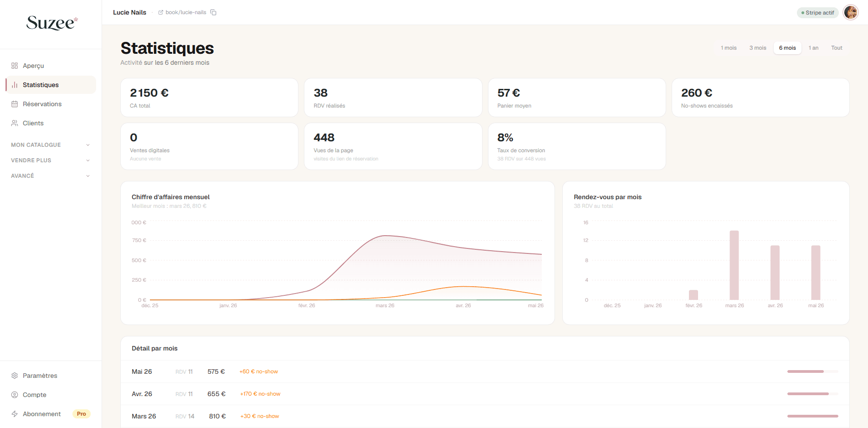Select the 3 mois period tab
The width and height of the screenshot is (868, 428).
pos(758,48)
